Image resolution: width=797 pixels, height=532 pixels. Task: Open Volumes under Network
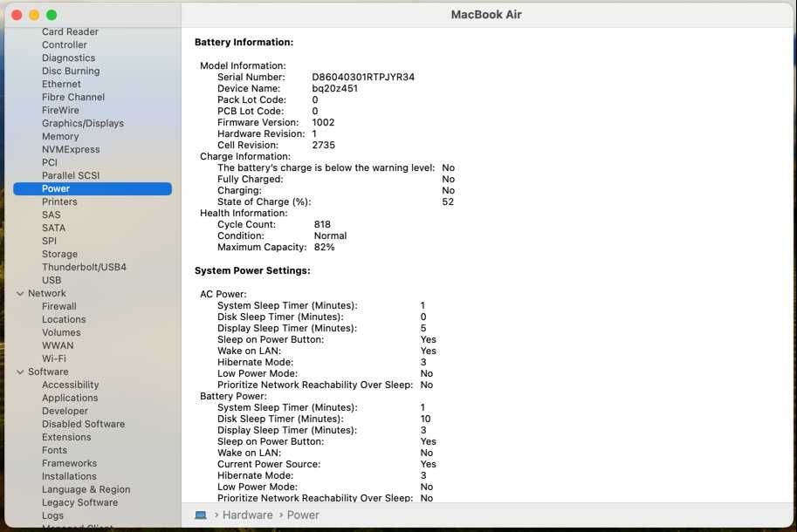pos(61,332)
